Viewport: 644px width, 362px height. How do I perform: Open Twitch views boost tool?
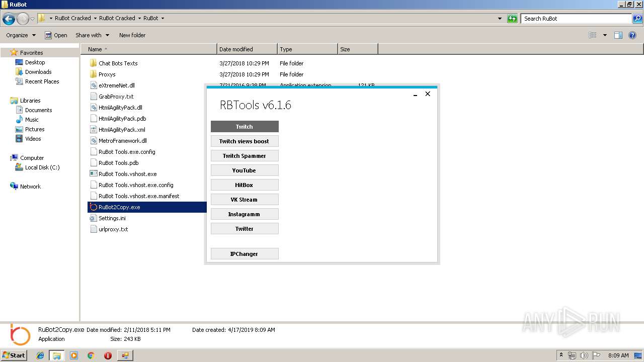245,141
